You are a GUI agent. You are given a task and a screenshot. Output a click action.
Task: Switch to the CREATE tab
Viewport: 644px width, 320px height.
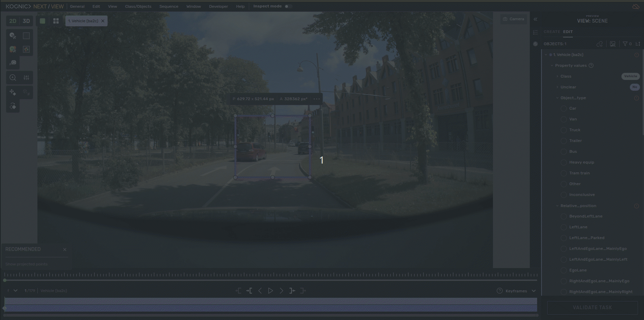[x=552, y=32]
